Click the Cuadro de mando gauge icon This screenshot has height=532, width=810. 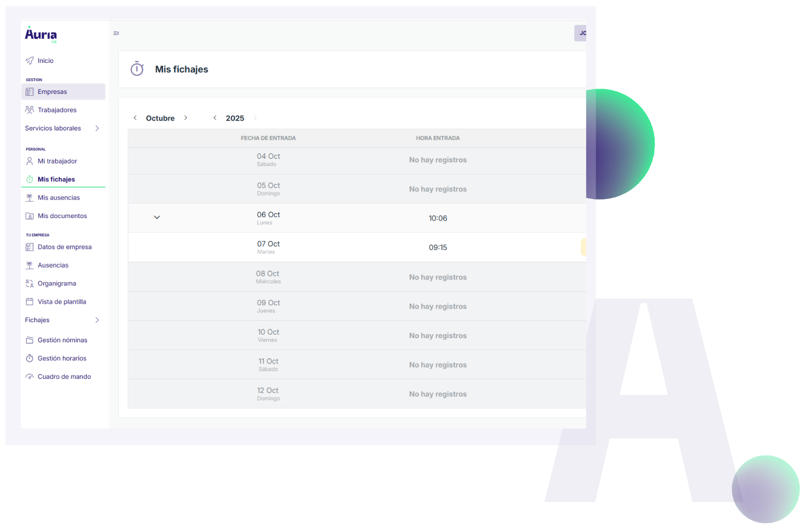coord(29,377)
